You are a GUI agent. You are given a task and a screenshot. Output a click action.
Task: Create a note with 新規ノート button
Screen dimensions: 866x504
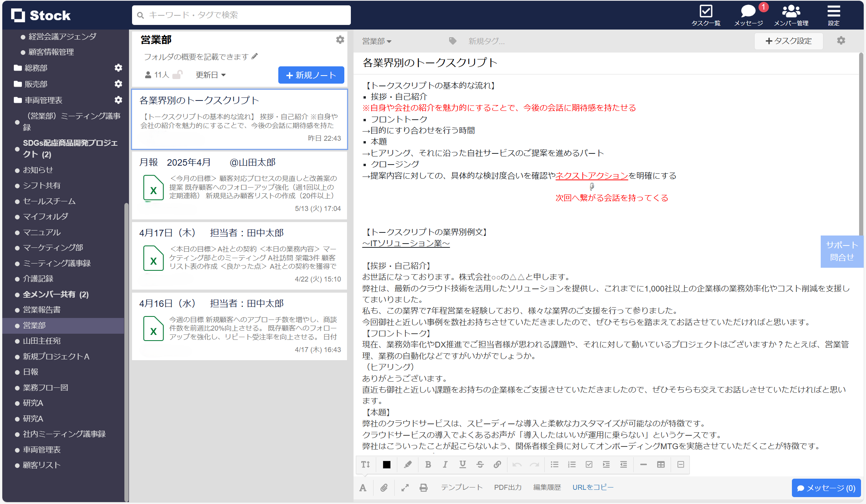tap(311, 75)
